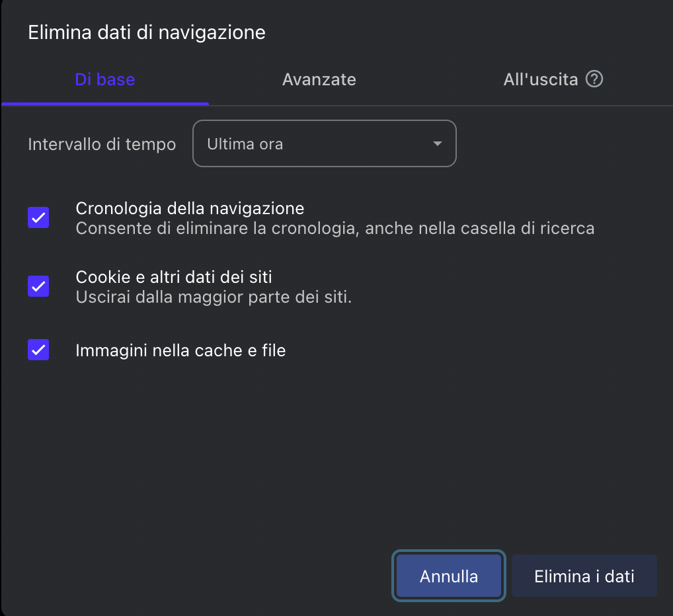The image size is (673, 616).
Task: Click the Annulla button
Action: (x=448, y=576)
